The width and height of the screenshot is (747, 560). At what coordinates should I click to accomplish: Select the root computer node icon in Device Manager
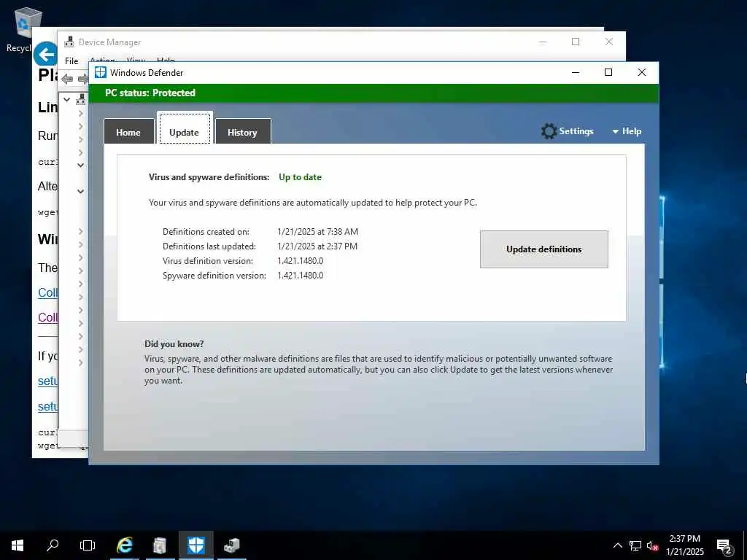tap(81, 99)
